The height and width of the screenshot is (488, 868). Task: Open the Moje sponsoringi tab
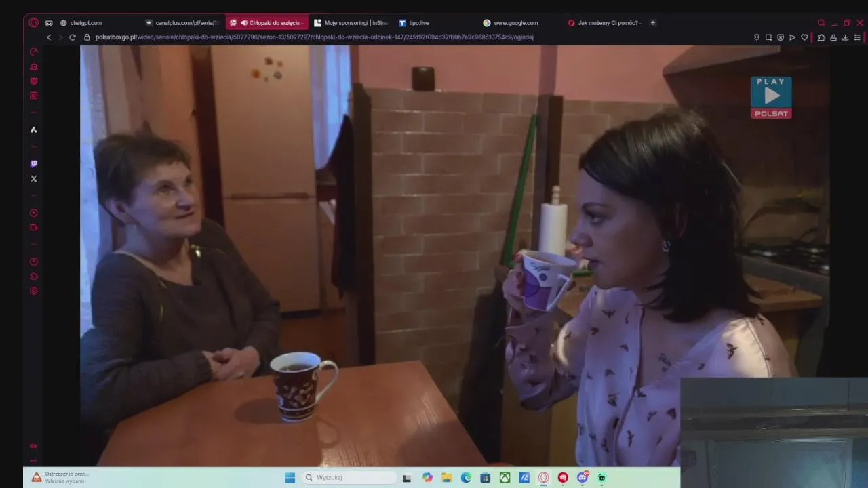click(351, 23)
